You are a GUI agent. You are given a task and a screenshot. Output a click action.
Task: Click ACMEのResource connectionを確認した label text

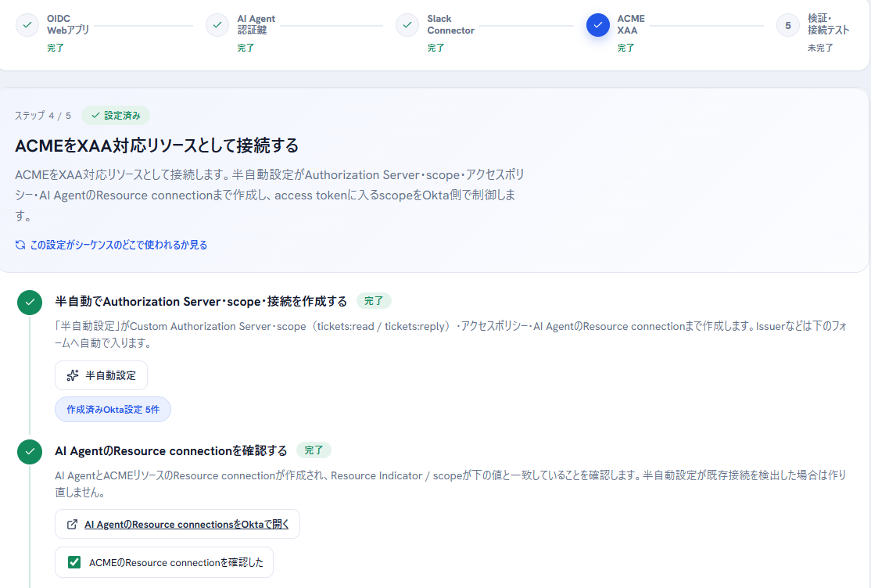coord(176,562)
